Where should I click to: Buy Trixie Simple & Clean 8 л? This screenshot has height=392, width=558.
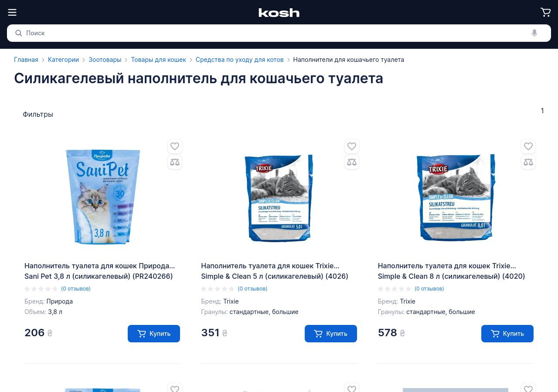coord(507,334)
